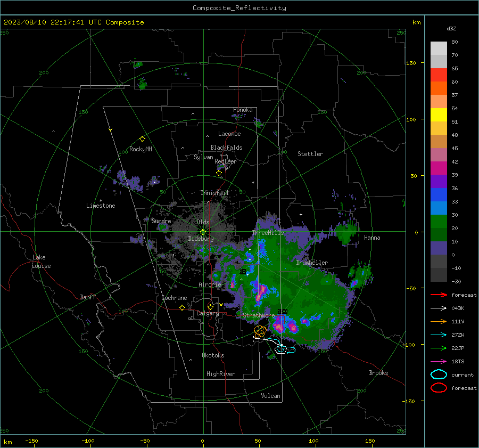The height and width of the screenshot is (448, 479).
Task: Click the Stettler city label
Action: click(310, 154)
